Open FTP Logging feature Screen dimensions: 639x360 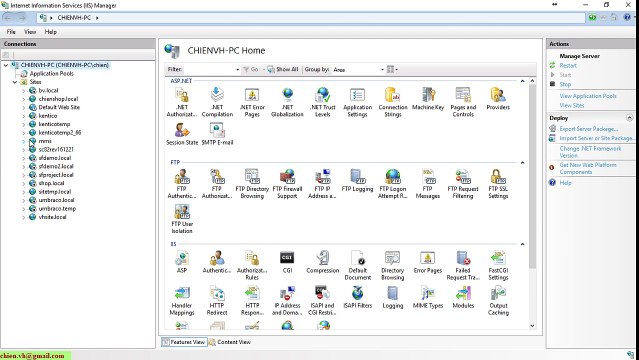tap(357, 181)
